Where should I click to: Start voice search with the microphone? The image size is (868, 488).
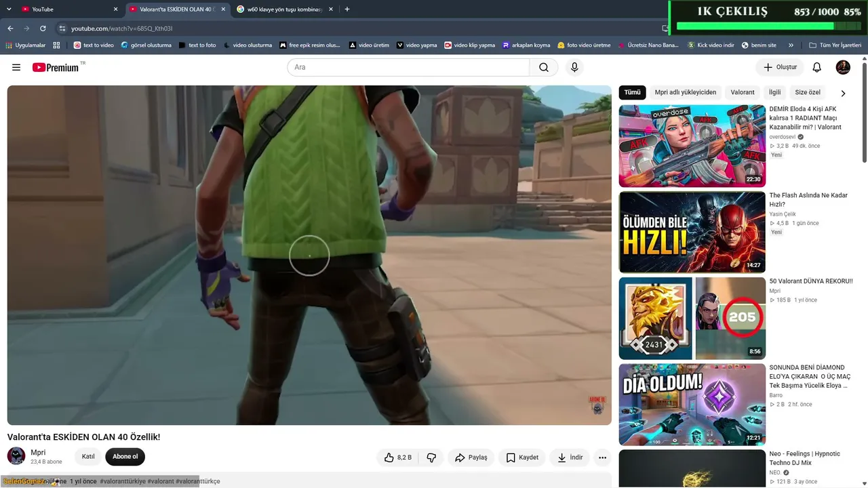pos(574,67)
